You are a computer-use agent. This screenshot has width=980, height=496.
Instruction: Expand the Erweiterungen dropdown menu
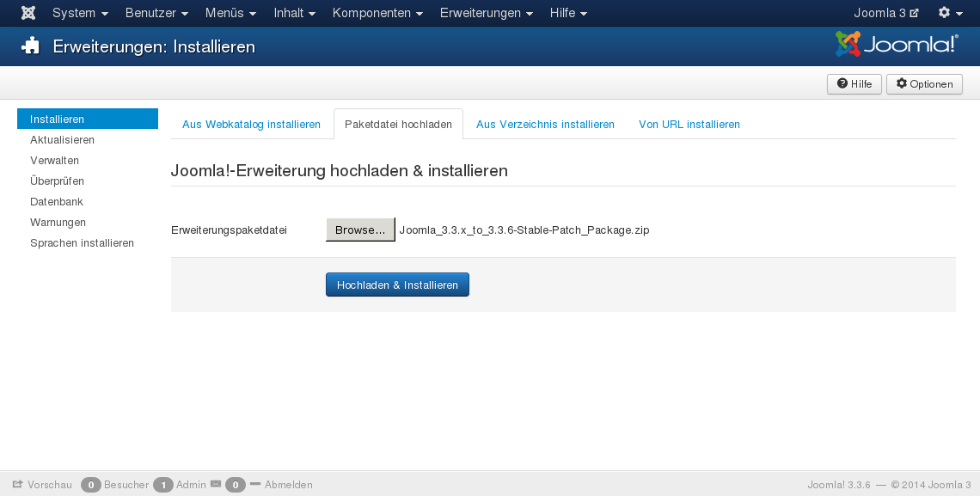pyautogui.click(x=486, y=13)
